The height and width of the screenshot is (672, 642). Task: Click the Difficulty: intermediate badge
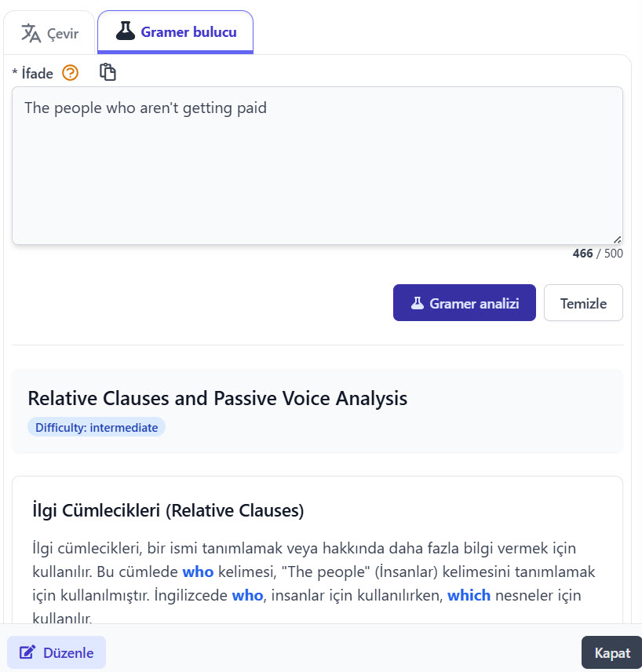click(97, 428)
